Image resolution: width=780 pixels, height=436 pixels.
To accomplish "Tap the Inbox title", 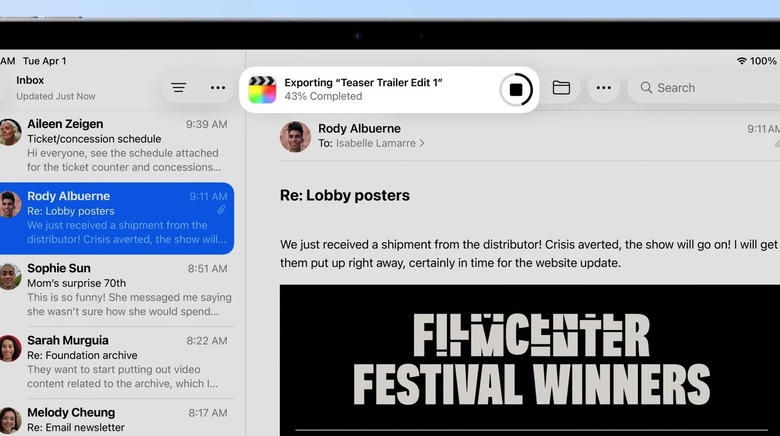I will (30, 80).
